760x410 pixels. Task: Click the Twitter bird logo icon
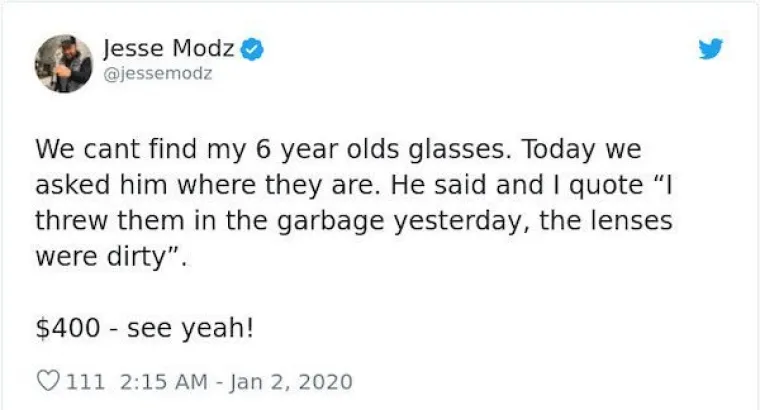tap(711, 48)
